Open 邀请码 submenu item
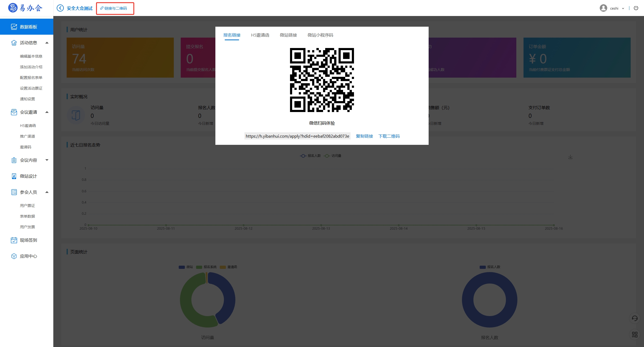Screen dimensions: 644x347 click(26, 147)
